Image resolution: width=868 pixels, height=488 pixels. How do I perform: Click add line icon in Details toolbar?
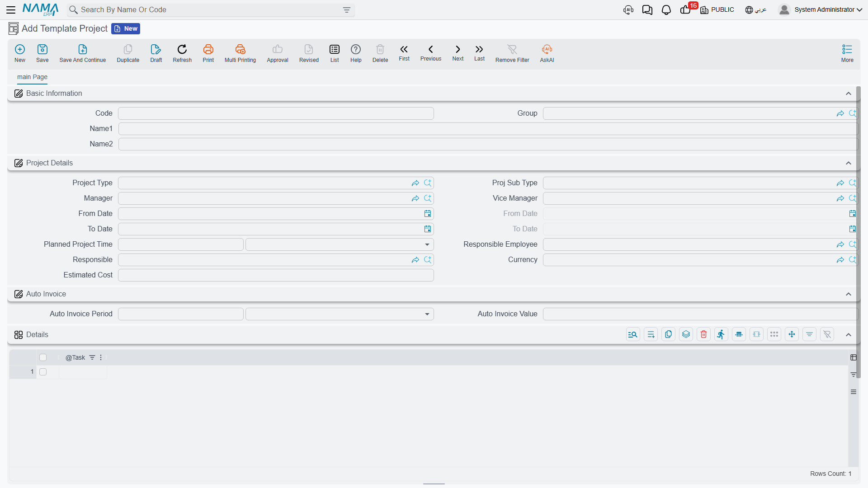point(651,334)
